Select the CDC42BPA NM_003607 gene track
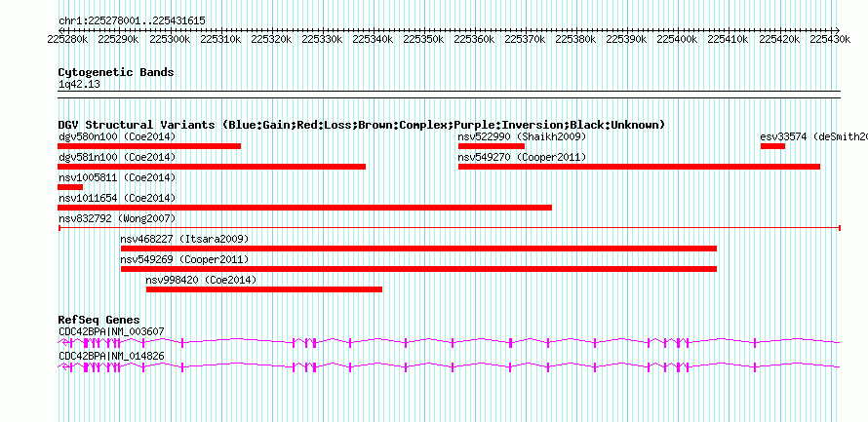This screenshot has width=868, height=422. point(449,343)
